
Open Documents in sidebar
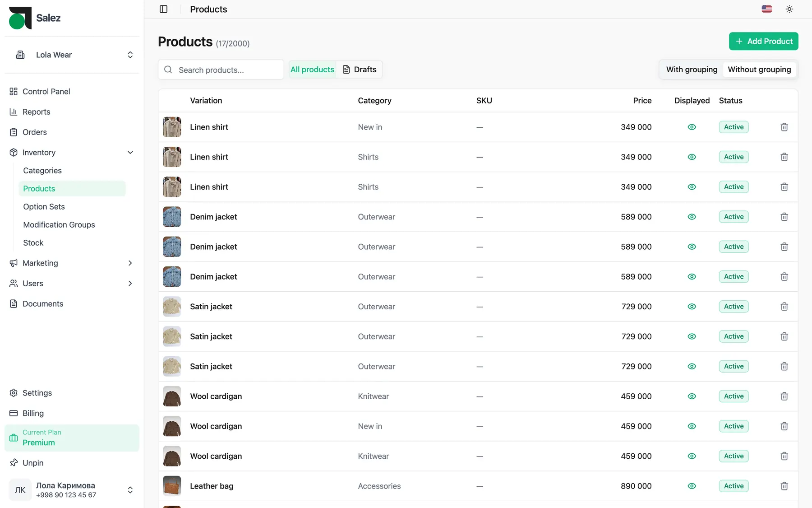click(x=72, y=304)
